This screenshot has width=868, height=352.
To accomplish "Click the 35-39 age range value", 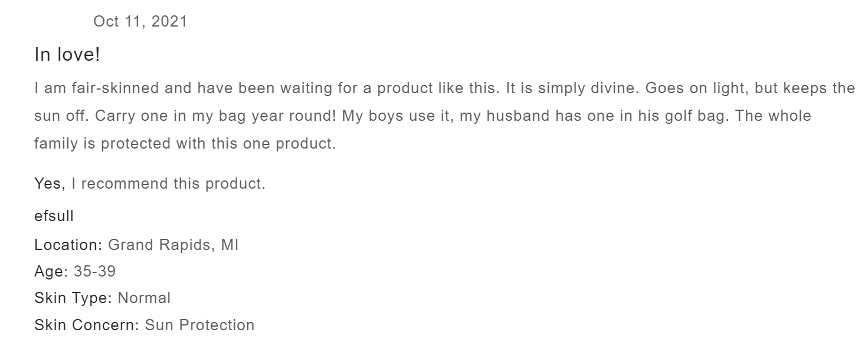I will point(94,271).
